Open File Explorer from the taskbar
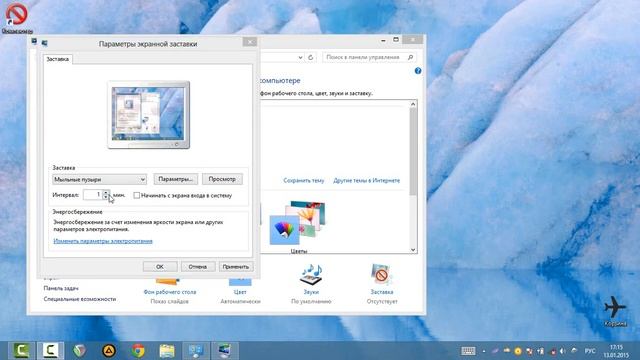640x360 pixels. tap(167, 351)
